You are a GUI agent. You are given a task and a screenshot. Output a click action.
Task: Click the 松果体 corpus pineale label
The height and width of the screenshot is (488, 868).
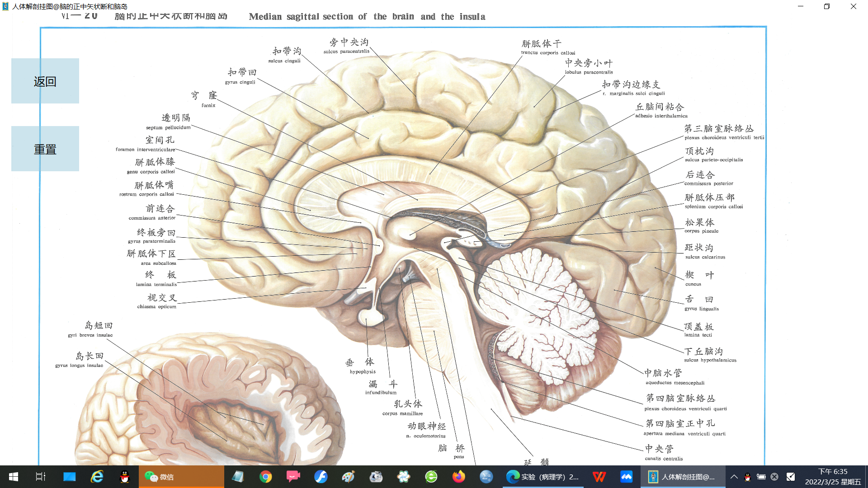pyautogui.click(x=700, y=223)
